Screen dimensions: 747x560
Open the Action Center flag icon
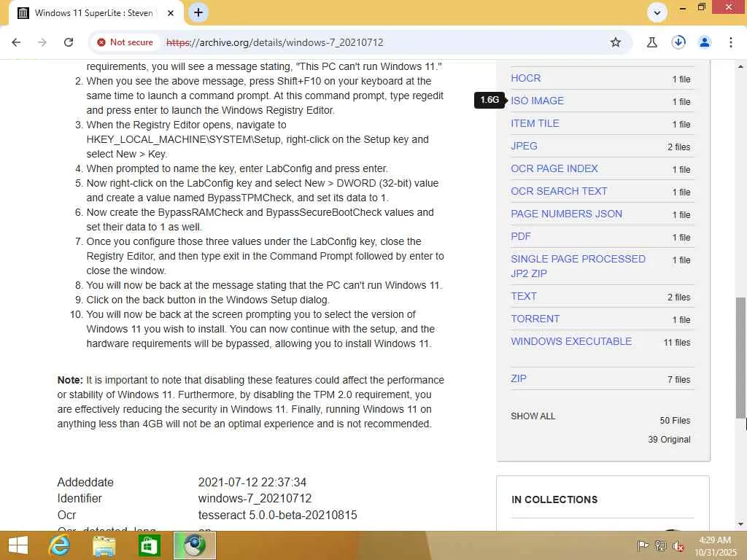(x=643, y=545)
